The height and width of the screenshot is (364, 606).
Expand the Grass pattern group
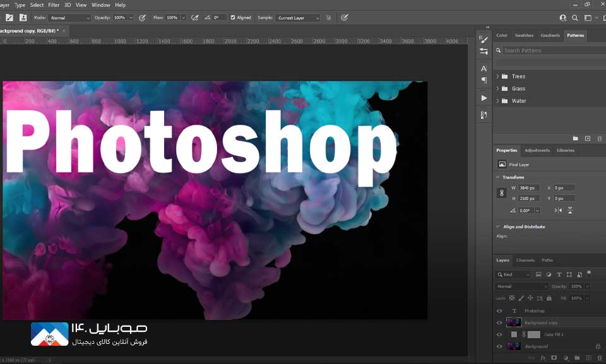tap(497, 88)
